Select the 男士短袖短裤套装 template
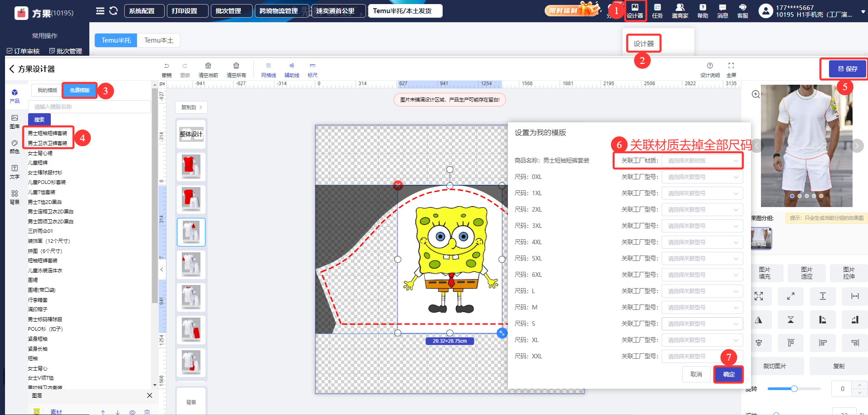868x415 pixels. pos(48,133)
